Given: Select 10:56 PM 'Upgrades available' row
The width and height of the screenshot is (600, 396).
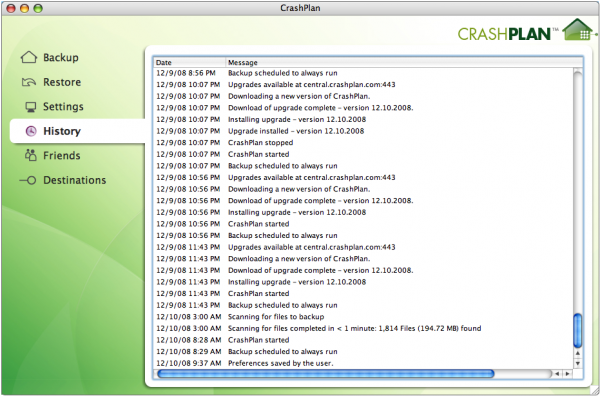Looking at the screenshot, I should (364, 177).
